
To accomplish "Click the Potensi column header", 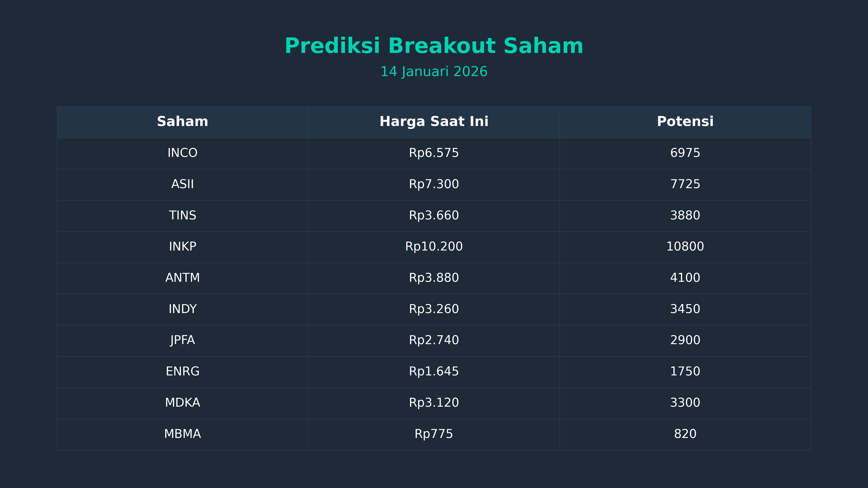I will [685, 122].
